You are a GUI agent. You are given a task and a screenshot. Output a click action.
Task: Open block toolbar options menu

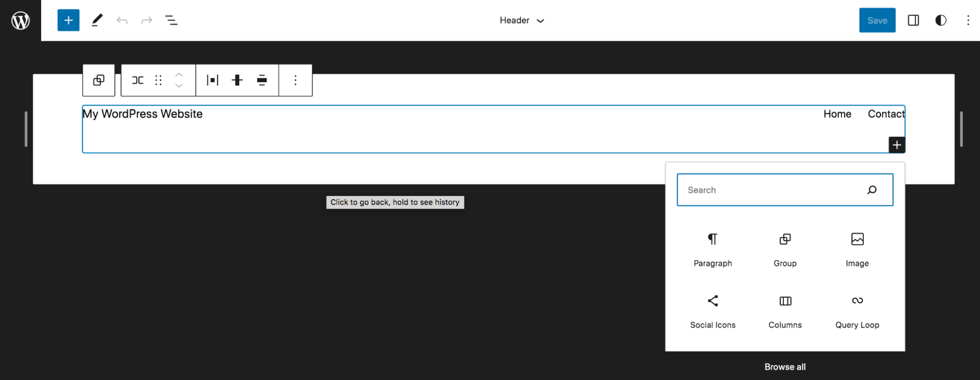pos(295,80)
